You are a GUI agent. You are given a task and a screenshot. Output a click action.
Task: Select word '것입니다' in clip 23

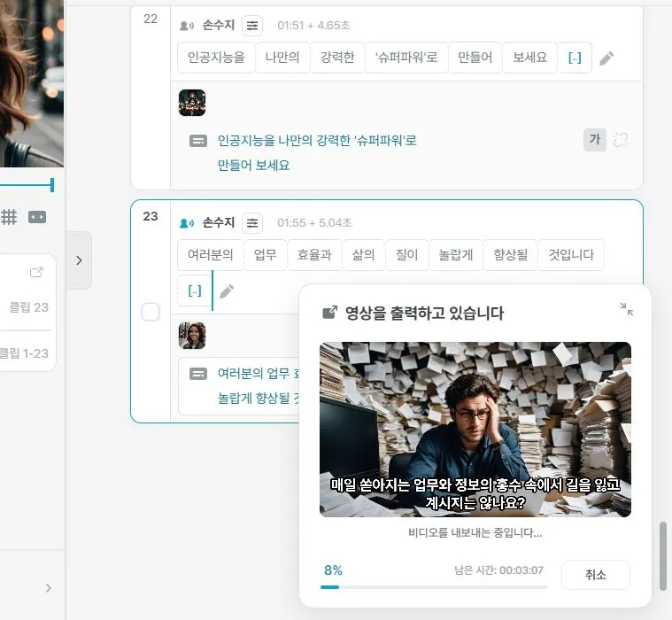click(571, 255)
